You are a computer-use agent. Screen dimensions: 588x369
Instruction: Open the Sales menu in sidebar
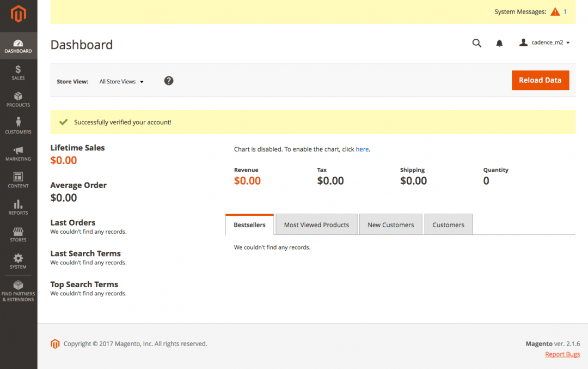point(18,72)
